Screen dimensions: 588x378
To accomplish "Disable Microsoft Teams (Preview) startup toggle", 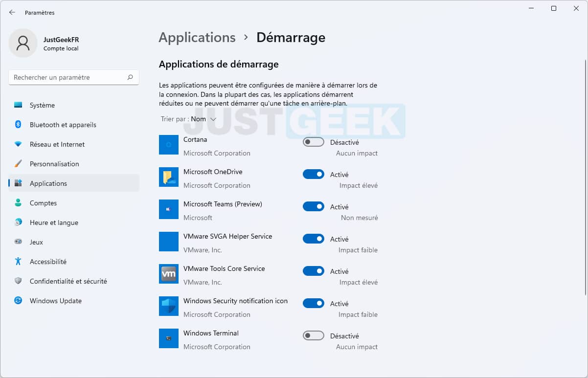I will click(314, 206).
